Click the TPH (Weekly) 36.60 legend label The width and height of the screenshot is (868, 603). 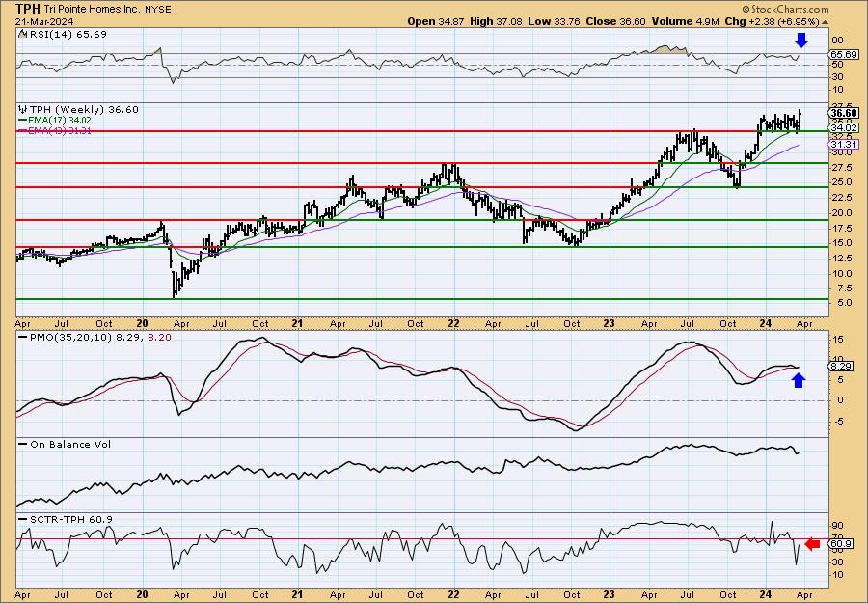pos(79,110)
